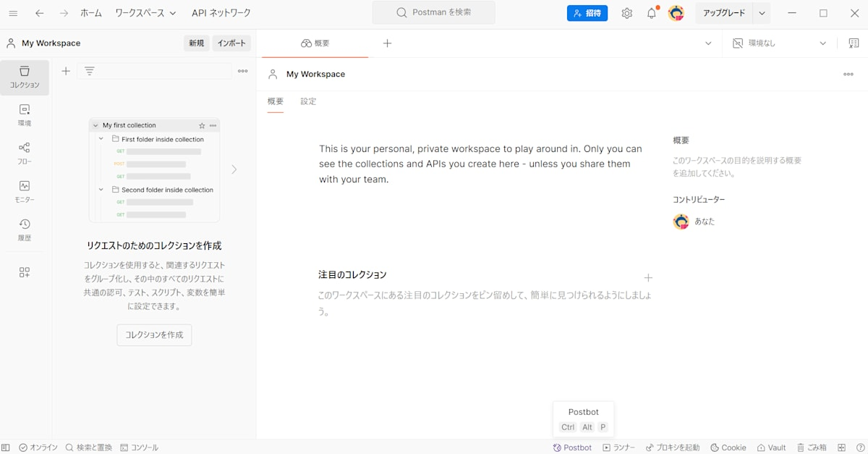Open environment quick look icon

(x=854, y=43)
